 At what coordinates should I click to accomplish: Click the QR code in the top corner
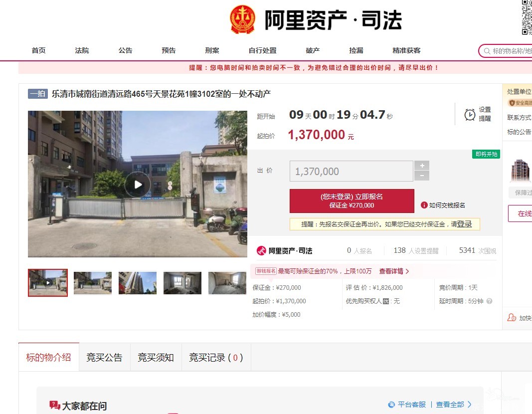click(x=527, y=17)
